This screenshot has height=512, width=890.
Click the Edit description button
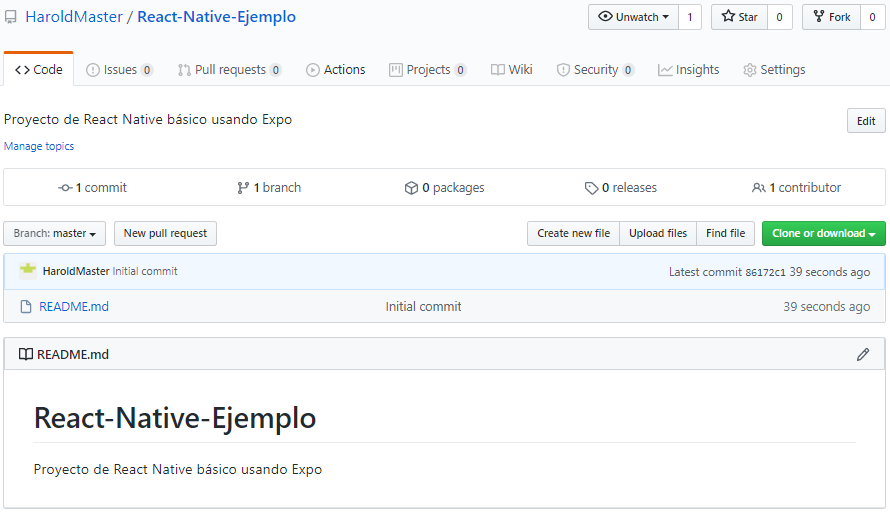tap(866, 121)
